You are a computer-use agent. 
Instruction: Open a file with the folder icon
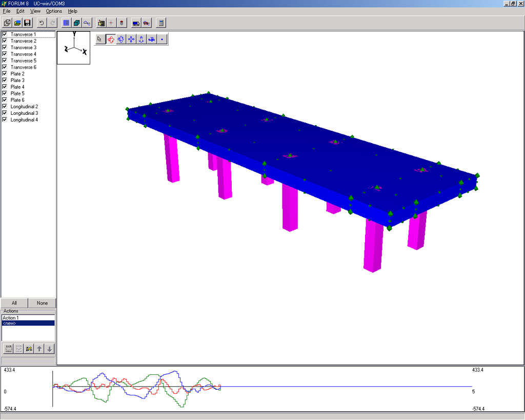point(17,23)
